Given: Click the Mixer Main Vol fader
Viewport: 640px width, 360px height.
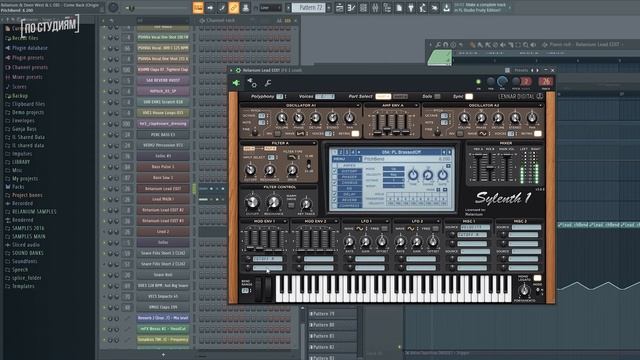Looking at the screenshot, I should (x=507, y=167).
